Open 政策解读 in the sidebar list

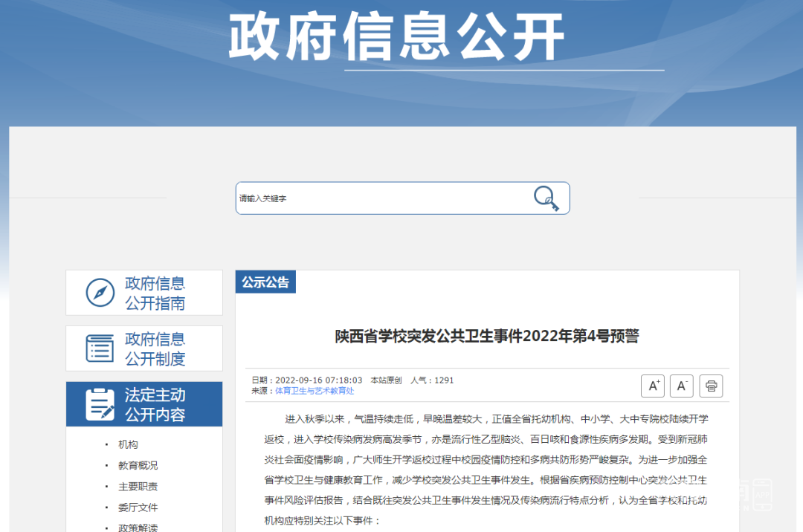(138, 528)
